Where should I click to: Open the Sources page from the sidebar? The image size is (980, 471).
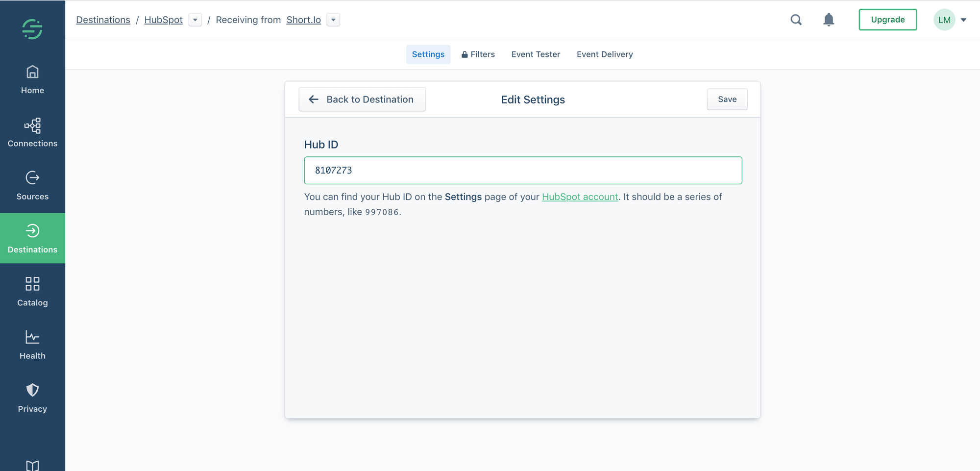pos(32,186)
